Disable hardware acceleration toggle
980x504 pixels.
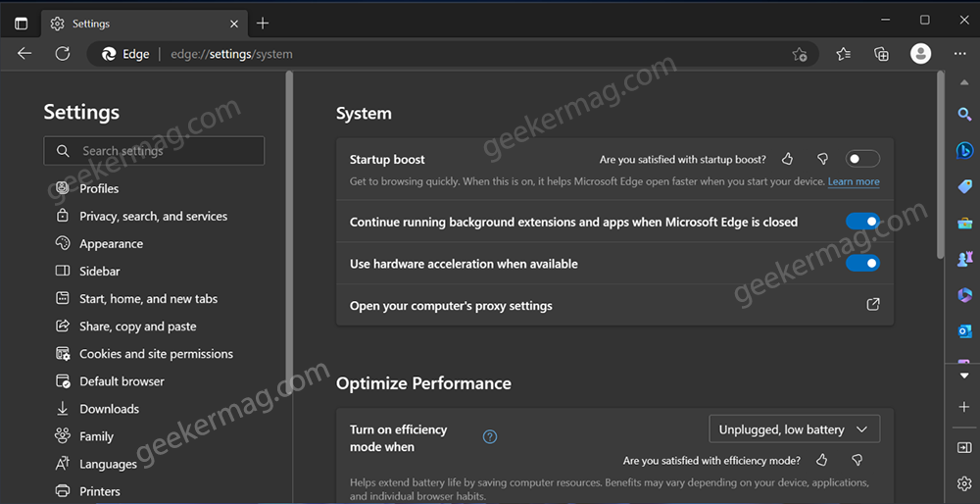tap(862, 263)
